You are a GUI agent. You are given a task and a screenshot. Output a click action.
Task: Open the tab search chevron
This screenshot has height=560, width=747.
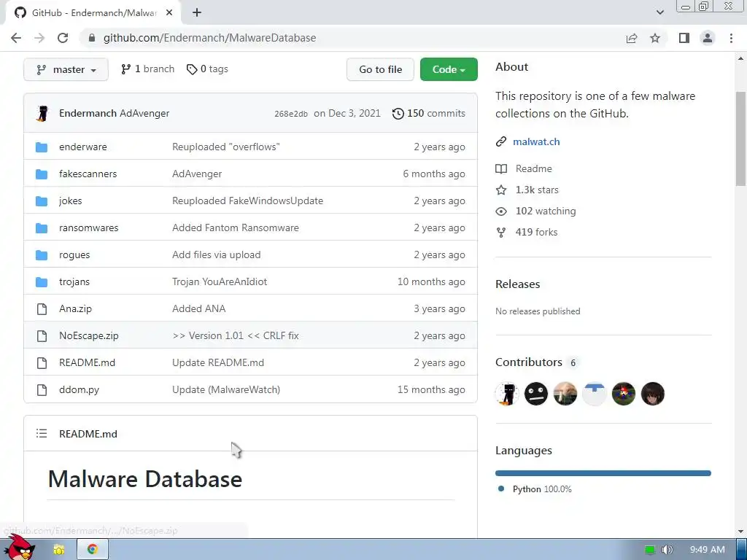[659, 13]
